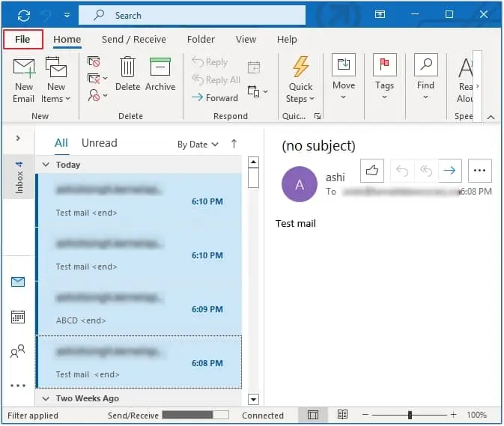504x426 pixels.
Task: Collapse the ribbon with the arrow
Action: coord(491,117)
